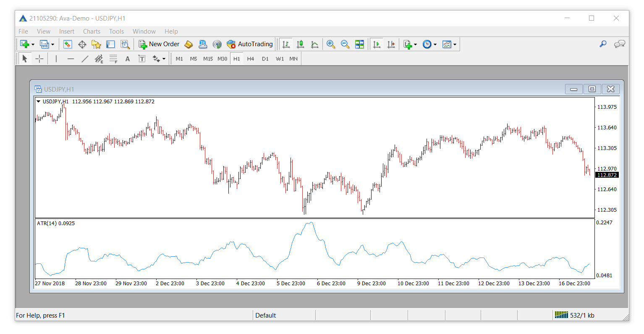This screenshot has height=334, width=644.
Task: Open the New Chart toolbar icon
Action: click(x=25, y=44)
